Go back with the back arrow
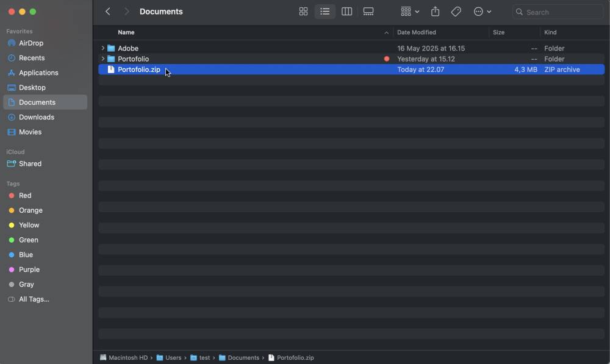 (x=108, y=12)
